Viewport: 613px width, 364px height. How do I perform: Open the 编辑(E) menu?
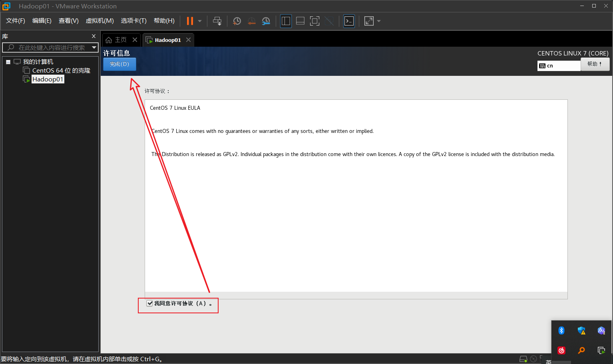(42, 21)
